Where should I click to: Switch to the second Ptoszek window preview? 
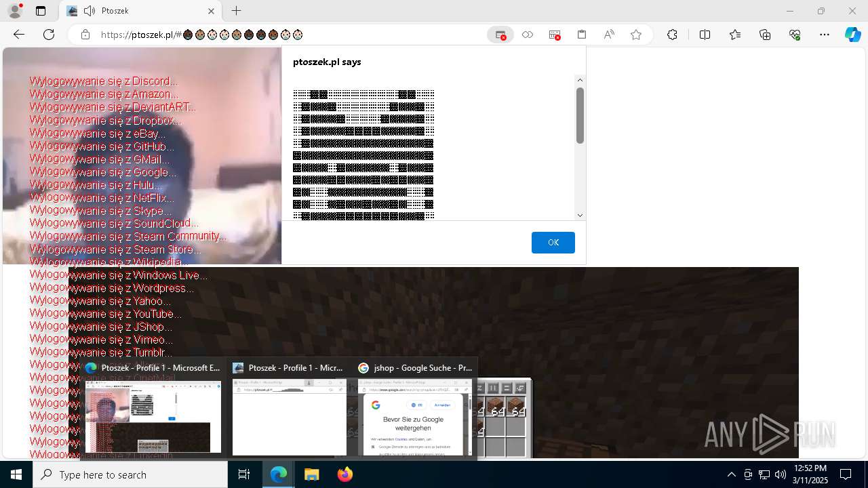point(289,409)
